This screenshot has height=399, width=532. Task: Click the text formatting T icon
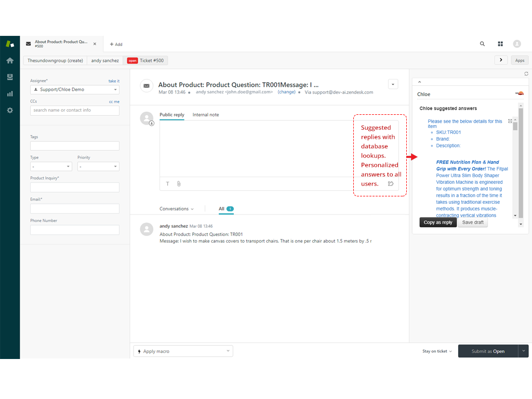pos(168,184)
